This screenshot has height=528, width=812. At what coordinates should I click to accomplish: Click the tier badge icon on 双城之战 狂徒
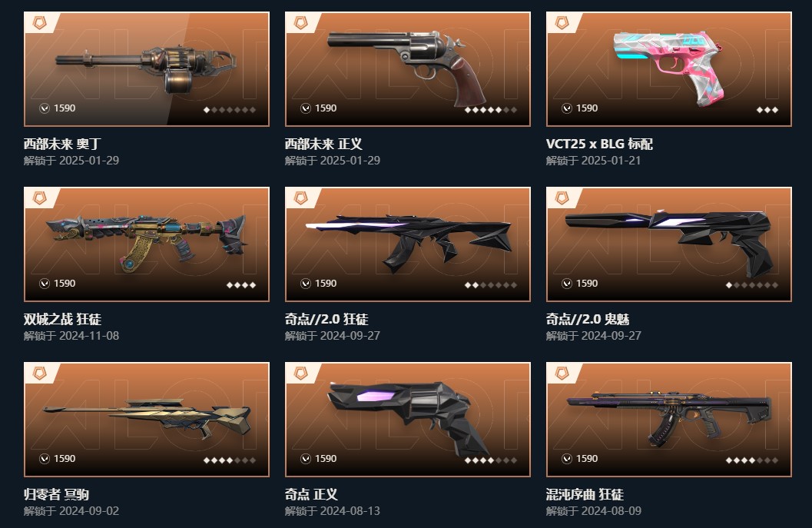[39, 198]
